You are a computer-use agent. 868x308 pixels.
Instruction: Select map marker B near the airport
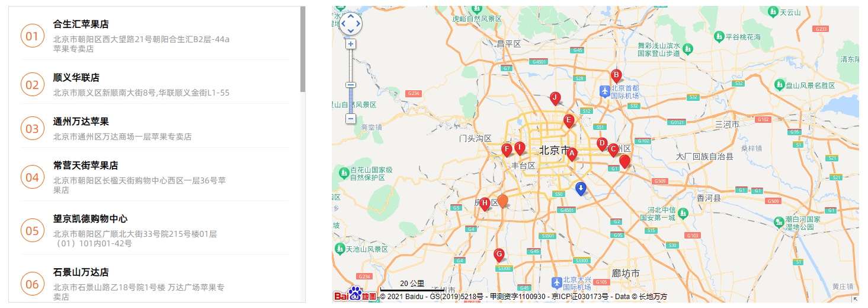(616, 76)
